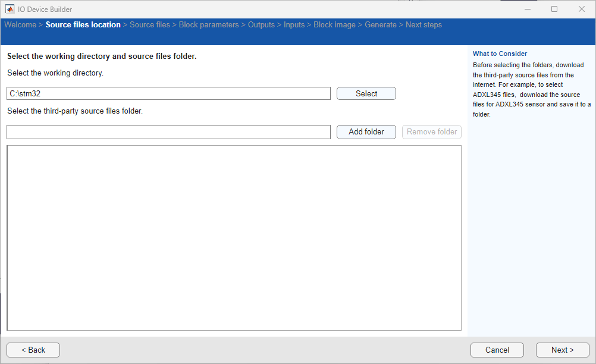Viewport: 596px width, 364px height.
Task: Jump to the Generate step
Action: point(381,25)
